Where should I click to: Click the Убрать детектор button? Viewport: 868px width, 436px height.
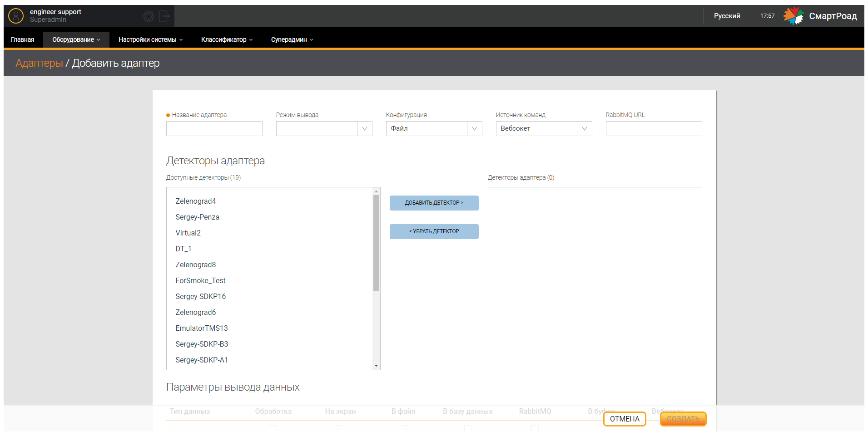tap(434, 231)
